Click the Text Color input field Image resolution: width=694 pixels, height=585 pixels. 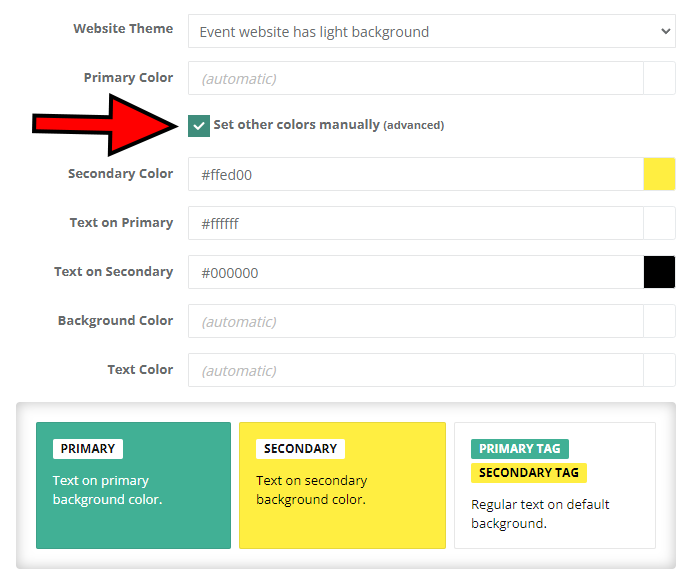pos(415,370)
